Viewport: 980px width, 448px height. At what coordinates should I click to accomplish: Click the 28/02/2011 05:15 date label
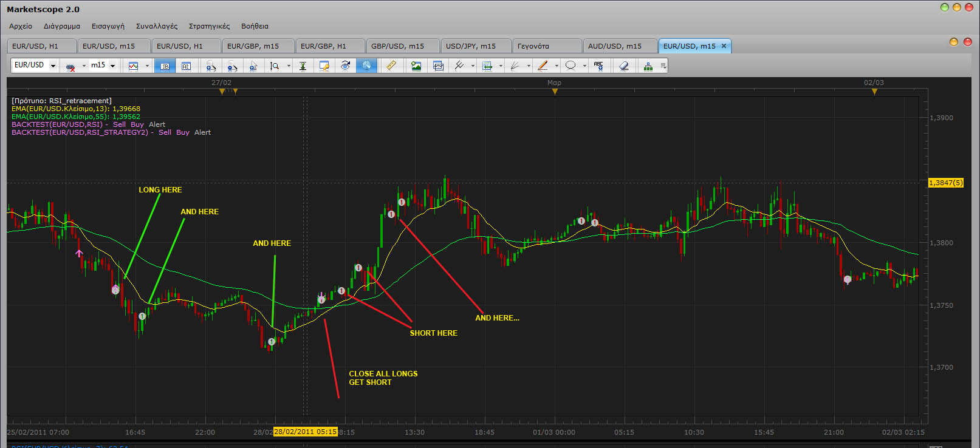pos(305,432)
